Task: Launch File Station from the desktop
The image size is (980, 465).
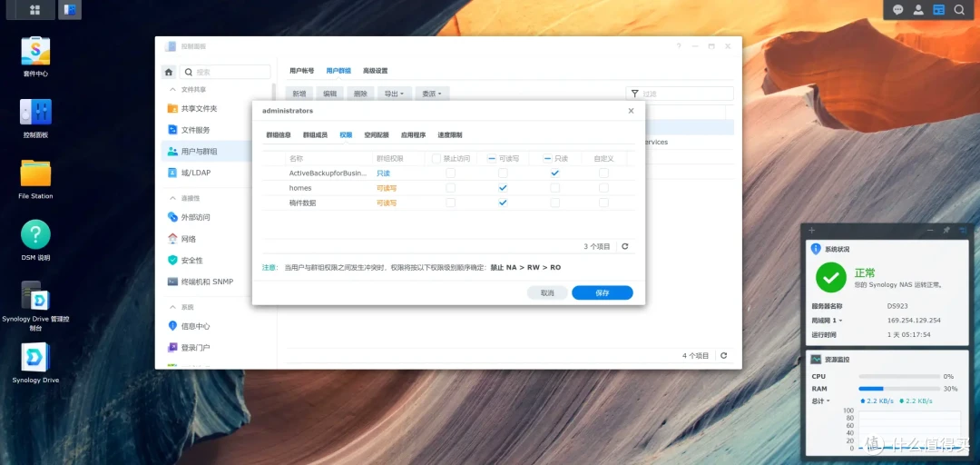Action: point(35,173)
